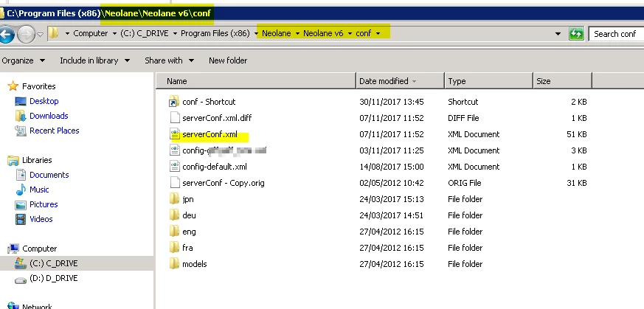Expand dropdown arrow after Neolane v6 breadcrumb
The height and width of the screenshot is (309, 644).
coord(350,34)
